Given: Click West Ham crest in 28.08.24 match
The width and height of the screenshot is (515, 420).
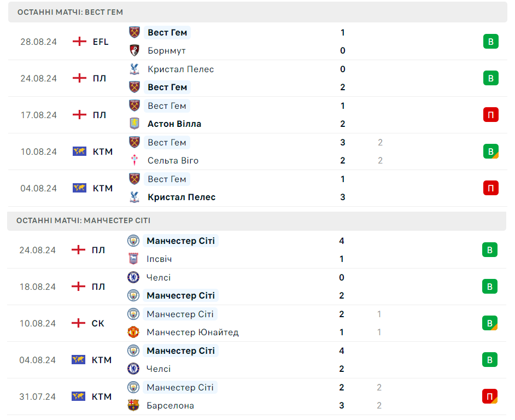Looking at the screenshot, I should tap(134, 32).
